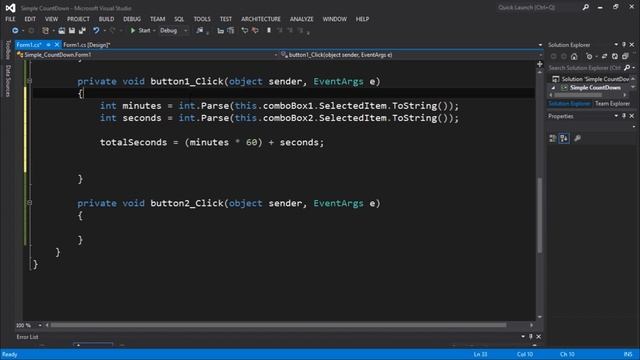Click the bookmark toggle toolbar icon
This screenshot has height=360, width=640.
[269, 31]
